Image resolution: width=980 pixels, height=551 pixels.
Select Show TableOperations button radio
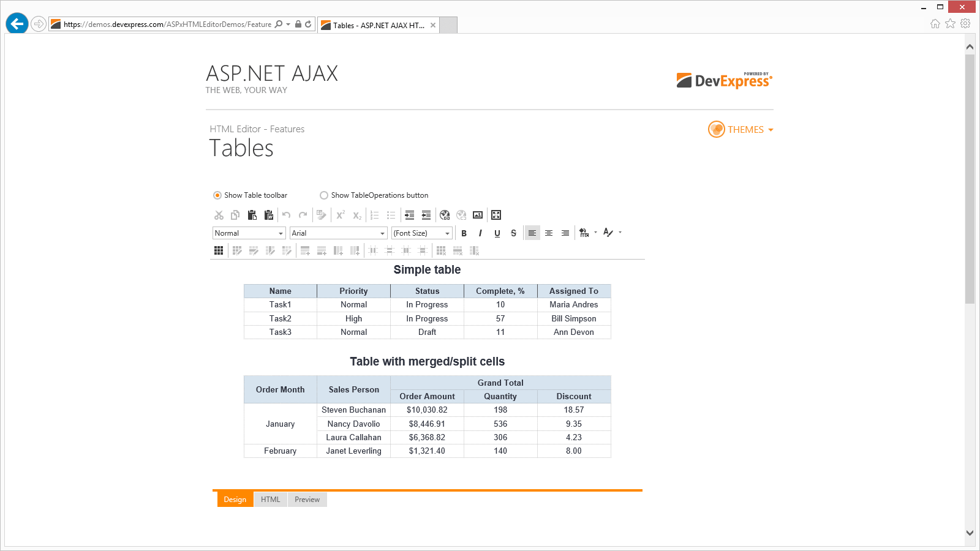[x=324, y=195]
